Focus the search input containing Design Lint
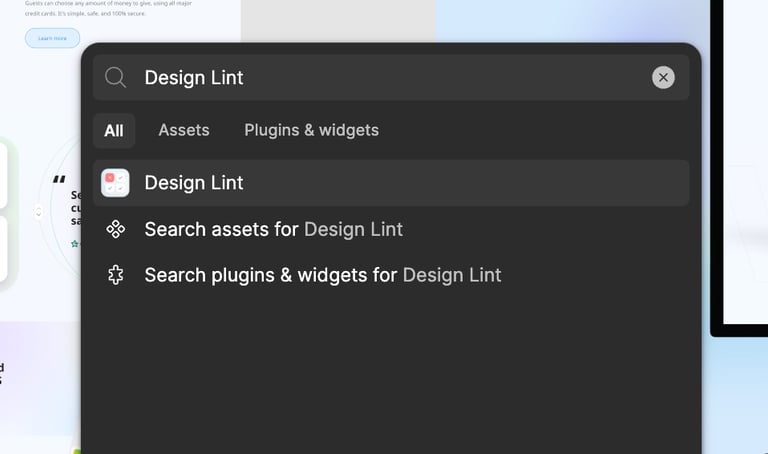 391,77
